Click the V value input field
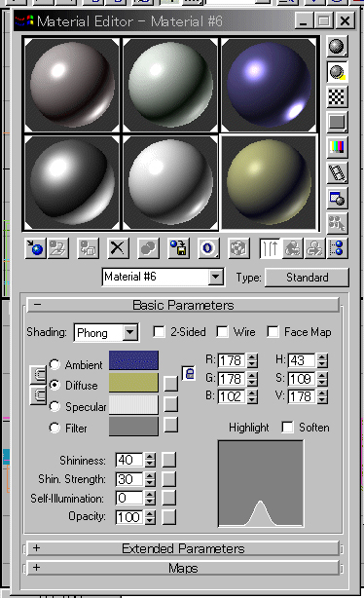The image size is (364, 598). tap(302, 396)
